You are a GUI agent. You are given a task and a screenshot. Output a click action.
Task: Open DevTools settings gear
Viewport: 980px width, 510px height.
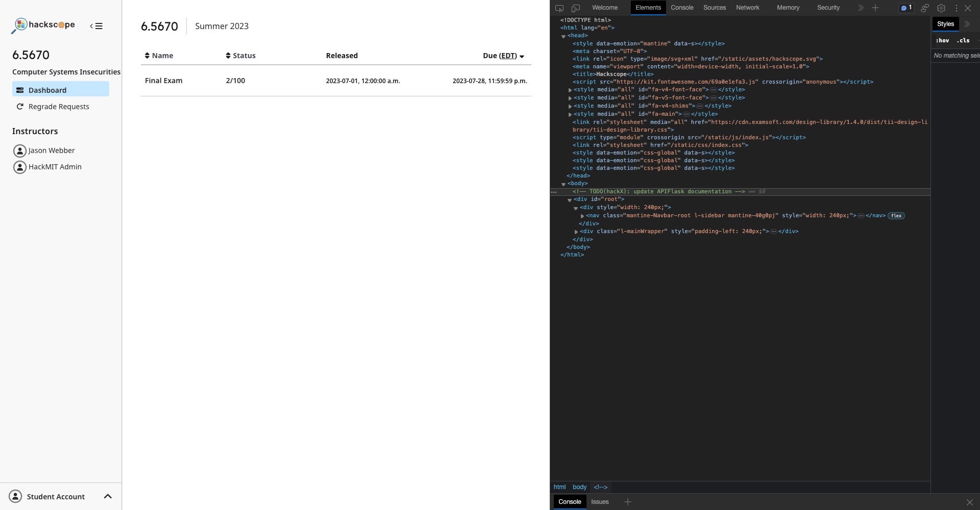[x=941, y=8]
